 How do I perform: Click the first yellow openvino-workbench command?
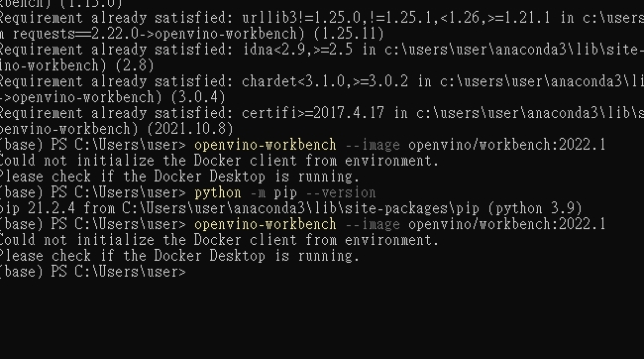266,145
